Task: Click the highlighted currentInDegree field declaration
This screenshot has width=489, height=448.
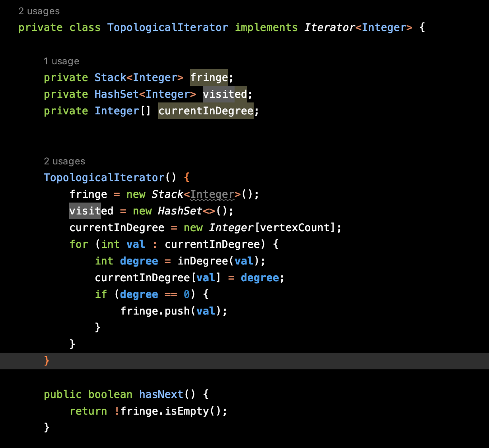Action: 206,111
